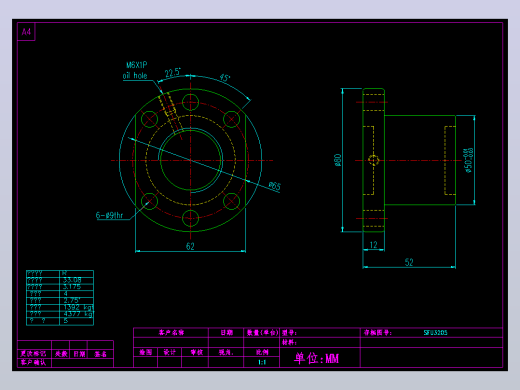Click the 存档图号: field label
Image resolution: width=520 pixels, height=390 pixels.
[x=378, y=333]
